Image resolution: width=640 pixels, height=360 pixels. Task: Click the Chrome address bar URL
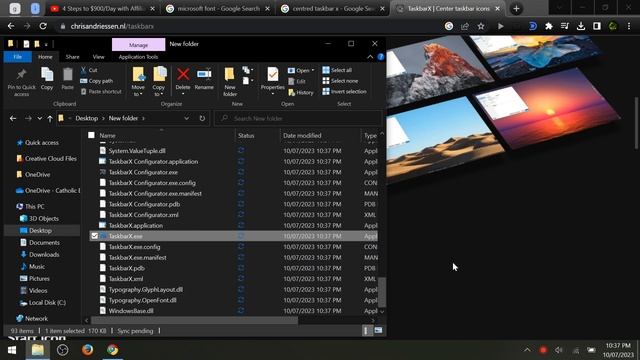[112, 26]
